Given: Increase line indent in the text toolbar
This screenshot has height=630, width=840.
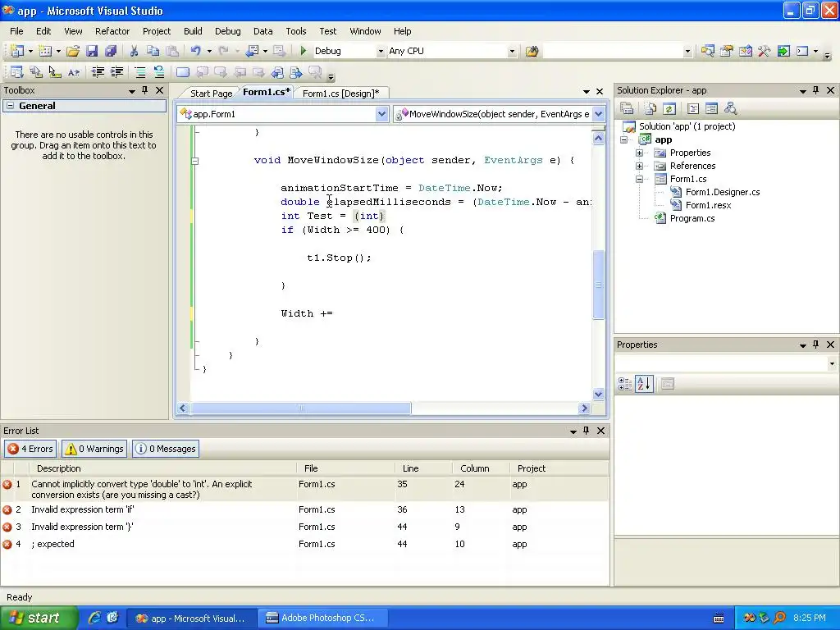Looking at the screenshot, I should point(116,72).
